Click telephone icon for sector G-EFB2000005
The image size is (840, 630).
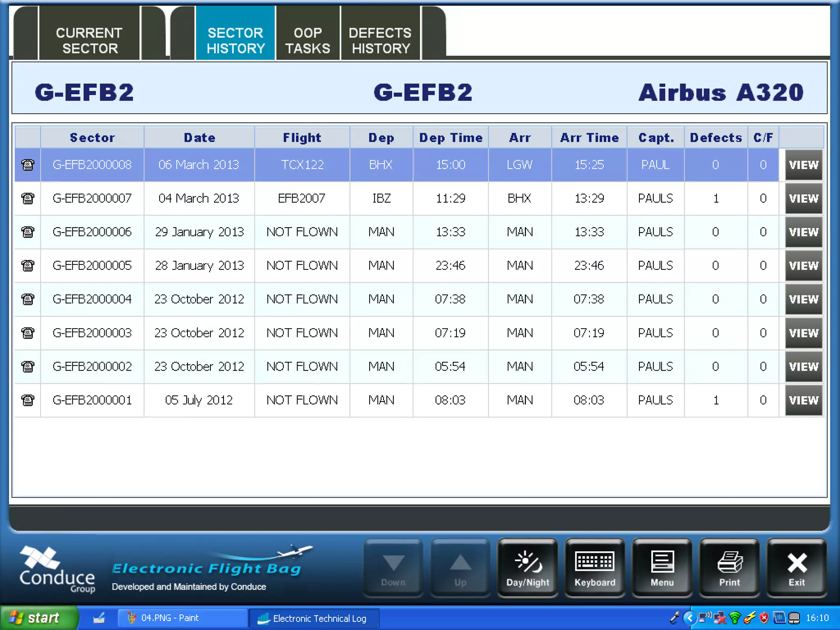27,266
